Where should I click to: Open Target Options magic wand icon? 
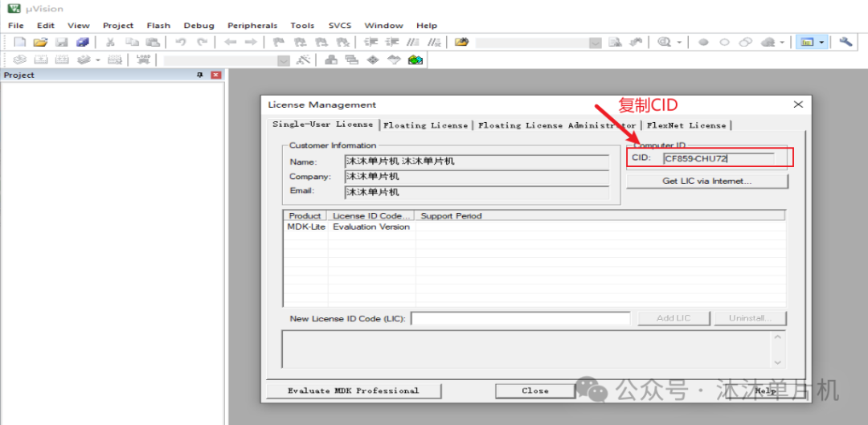point(303,59)
